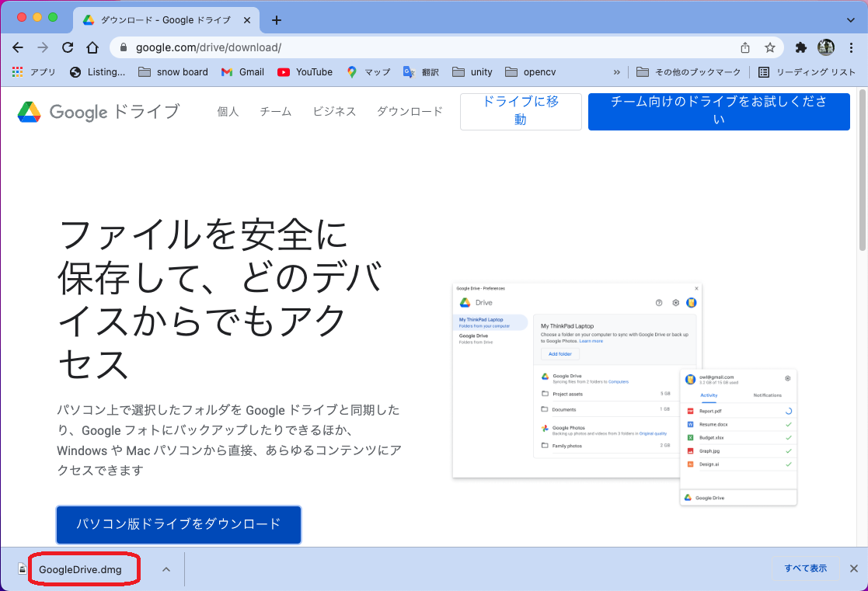The image size is (868, 591).
Task: Click the すべて表示 button
Action: [x=805, y=568]
